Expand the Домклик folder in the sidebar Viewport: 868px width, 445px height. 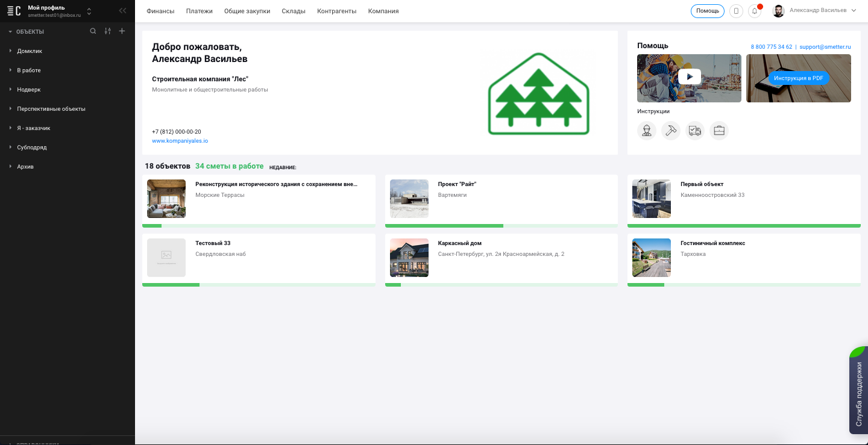pos(11,51)
